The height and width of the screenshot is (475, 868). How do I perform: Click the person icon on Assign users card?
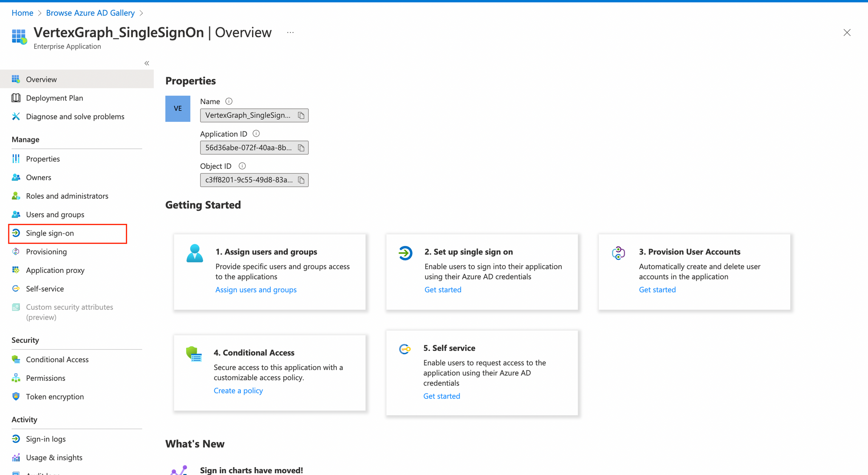click(195, 253)
